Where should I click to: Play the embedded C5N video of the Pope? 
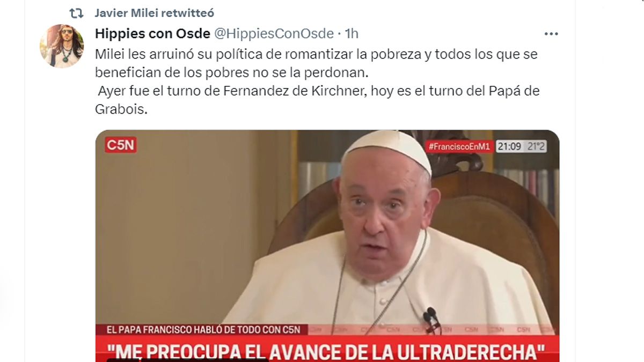[x=327, y=246]
